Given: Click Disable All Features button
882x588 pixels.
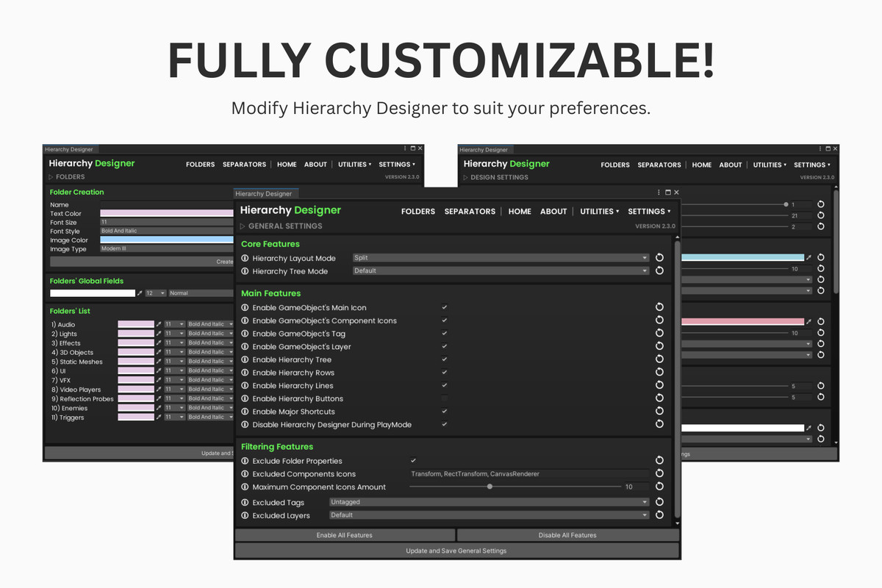Looking at the screenshot, I should (567, 535).
